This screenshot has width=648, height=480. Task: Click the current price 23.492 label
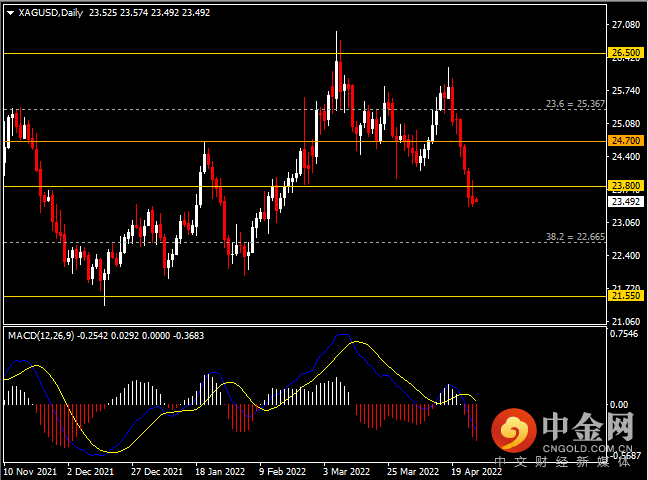click(626, 201)
